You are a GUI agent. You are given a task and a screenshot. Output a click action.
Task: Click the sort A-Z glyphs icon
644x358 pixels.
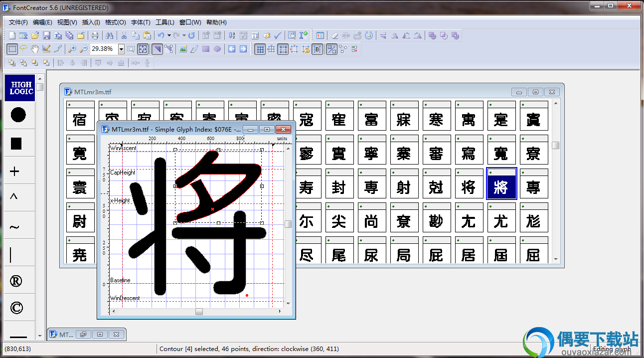pos(232,35)
